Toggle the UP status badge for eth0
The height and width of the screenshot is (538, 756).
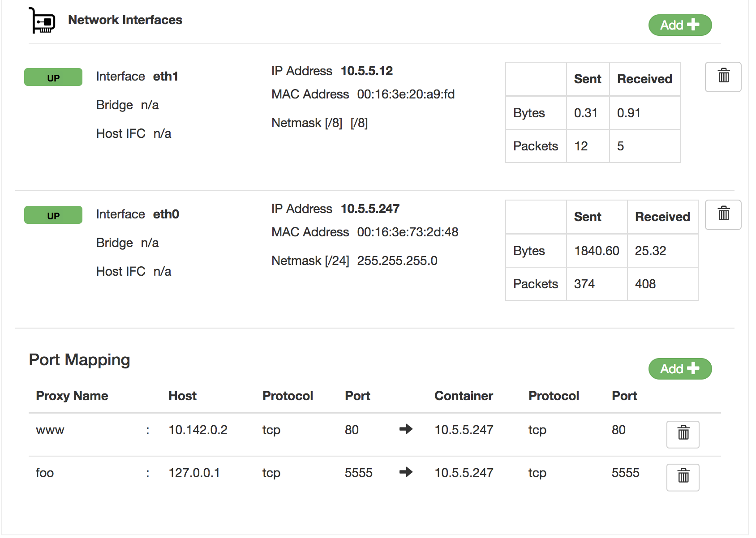(53, 215)
